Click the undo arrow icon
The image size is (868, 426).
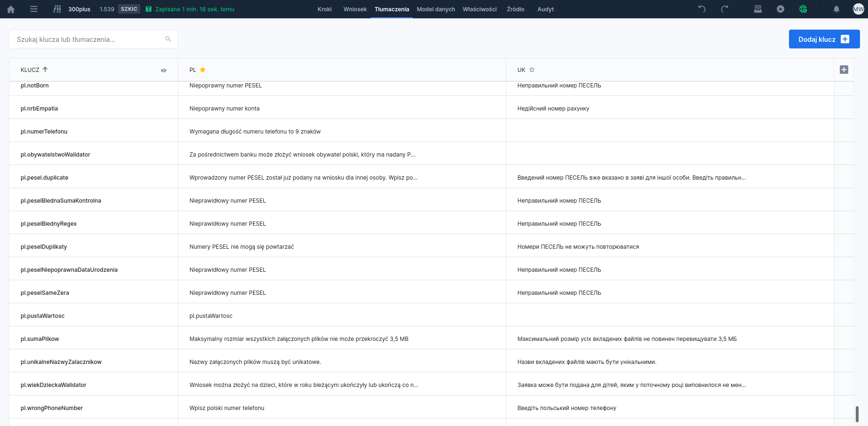click(702, 9)
